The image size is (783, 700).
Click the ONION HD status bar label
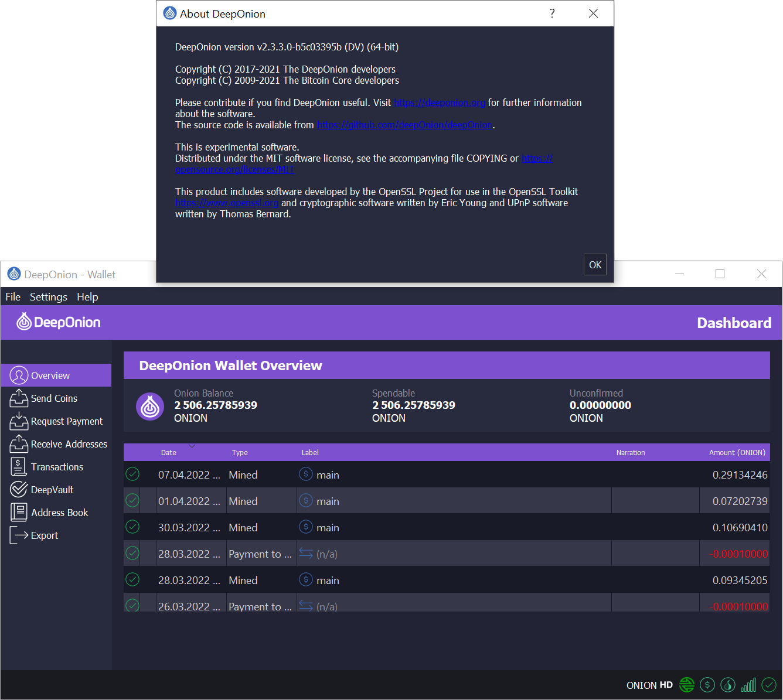coord(649,685)
